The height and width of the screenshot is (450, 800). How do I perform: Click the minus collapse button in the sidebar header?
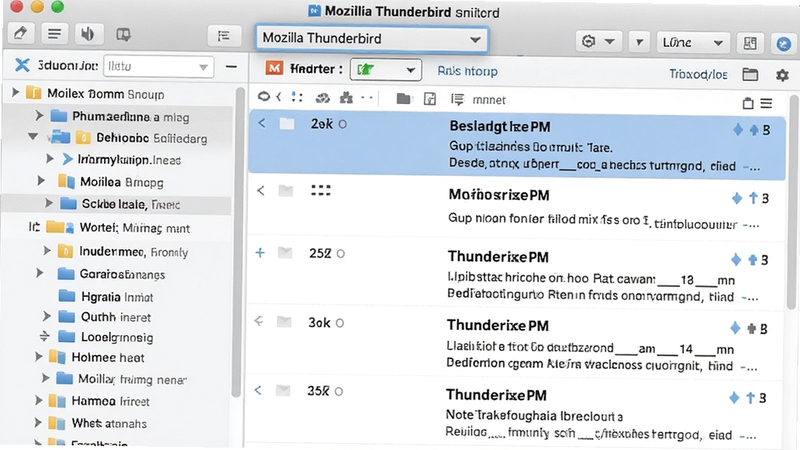point(231,67)
